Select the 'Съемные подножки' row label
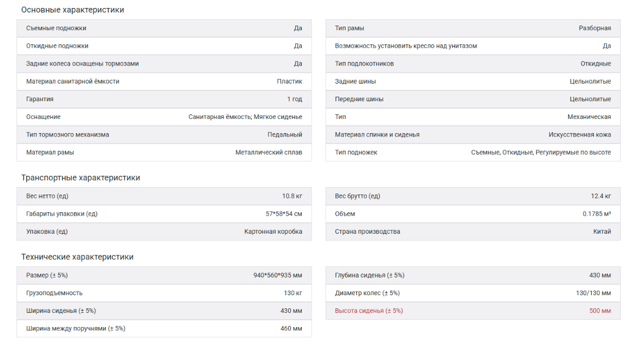This screenshot has height=347, width=644. [x=56, y=28]
